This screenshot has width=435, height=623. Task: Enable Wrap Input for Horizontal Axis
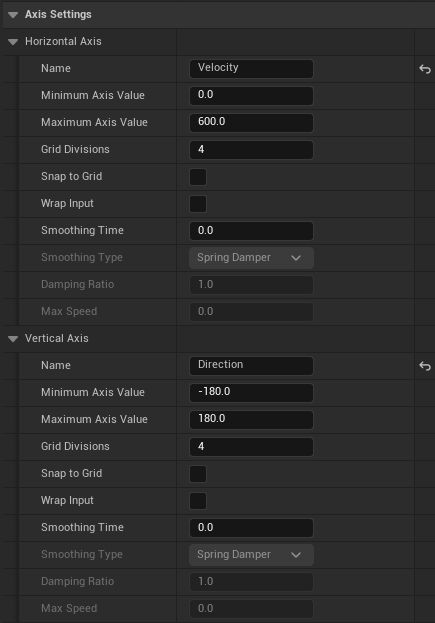pos(198,204)
